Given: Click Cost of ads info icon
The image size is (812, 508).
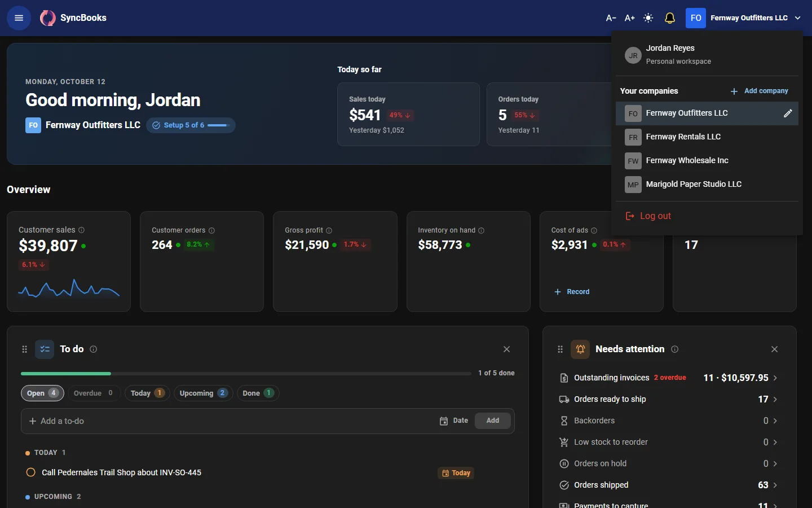Looking at the screenshot, I should [594, 230].
